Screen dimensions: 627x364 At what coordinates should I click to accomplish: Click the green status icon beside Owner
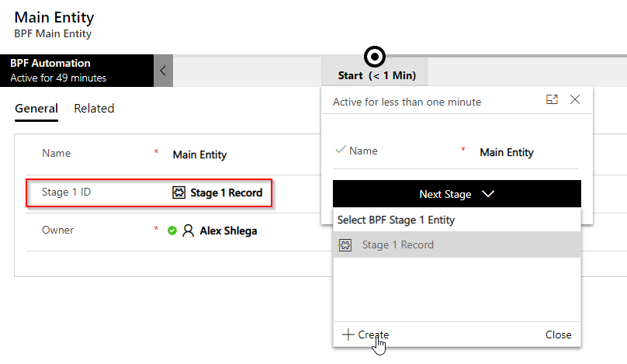(172, 231)
